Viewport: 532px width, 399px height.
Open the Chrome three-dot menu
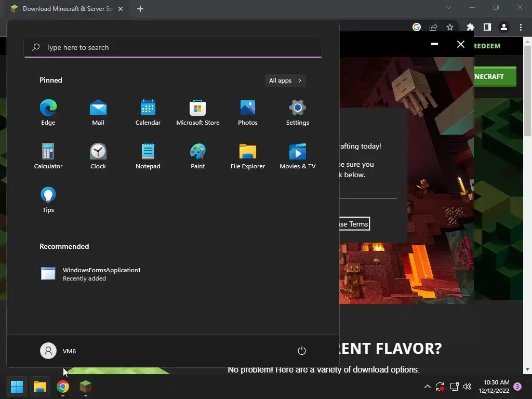click(521, 27)
